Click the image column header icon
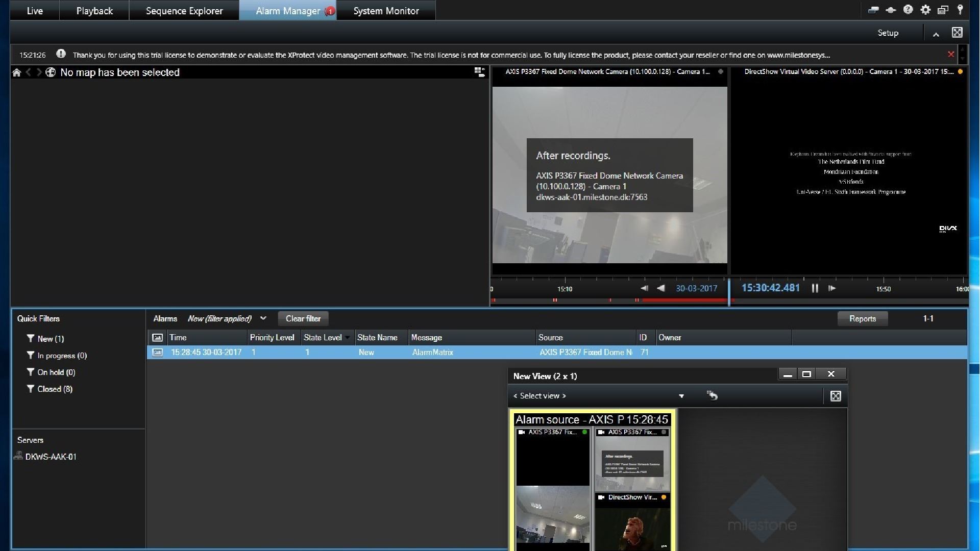 [x=157, y=338]
